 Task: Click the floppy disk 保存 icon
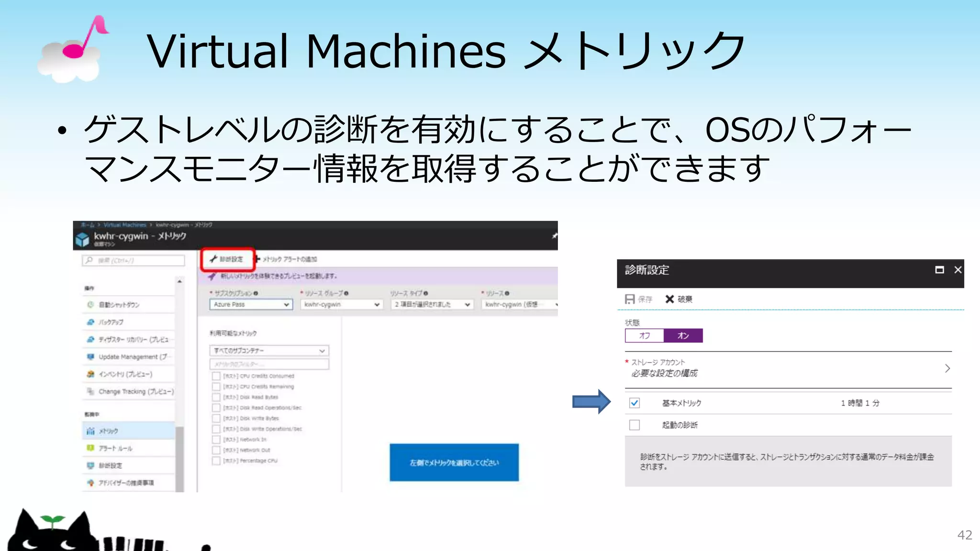tap(630, 299)
